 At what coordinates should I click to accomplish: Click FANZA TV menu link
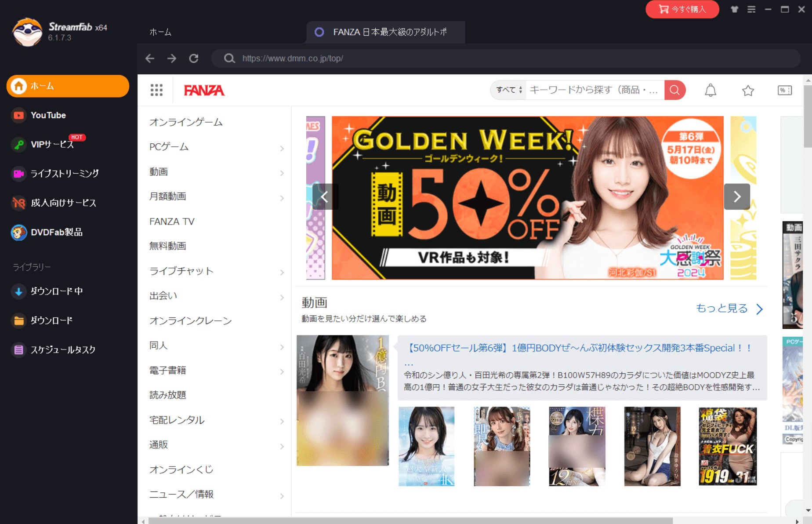(x=172, y=222)
